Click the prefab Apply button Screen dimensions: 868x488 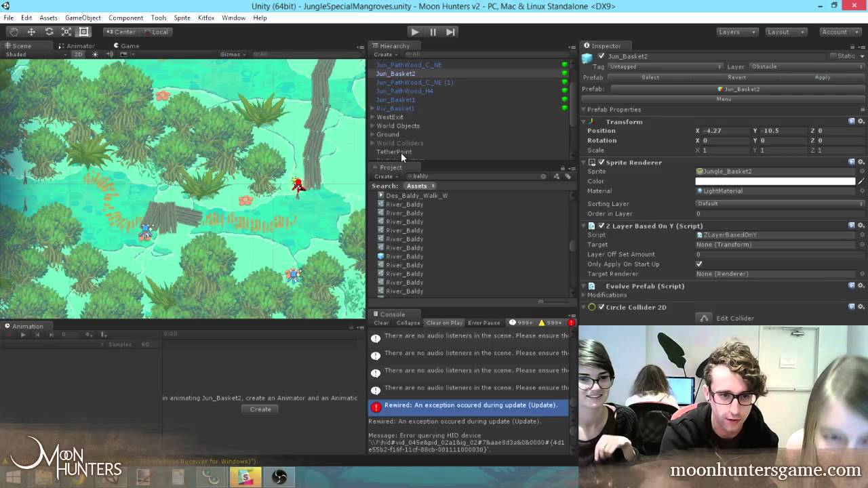coord(823,78)
